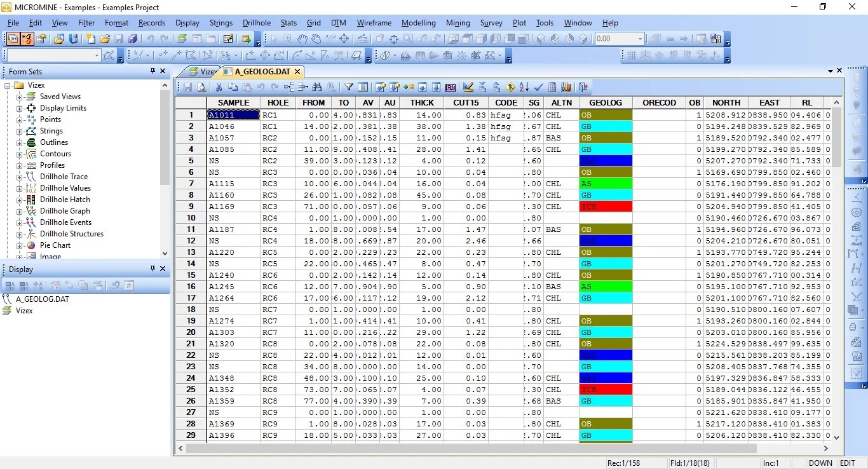The height and width of the screenshot is (469, 868).
Task: Click the red TCR colored cell in row 9
Action: point(605,206)
